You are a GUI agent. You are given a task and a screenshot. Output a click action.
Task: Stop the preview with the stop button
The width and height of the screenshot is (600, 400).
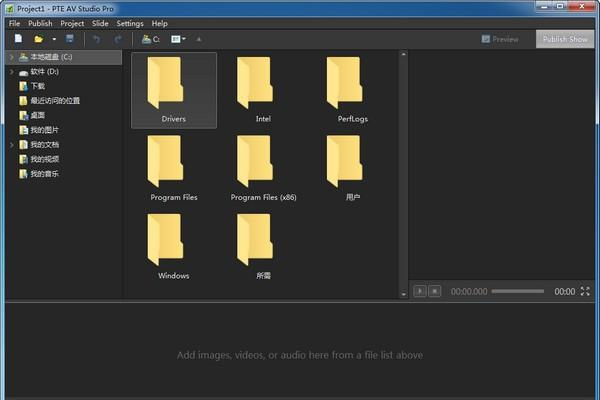coord(435,291)
